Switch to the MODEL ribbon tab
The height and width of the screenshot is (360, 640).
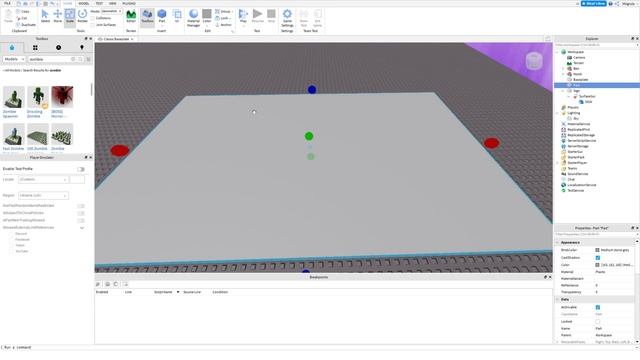click(84, 3)
